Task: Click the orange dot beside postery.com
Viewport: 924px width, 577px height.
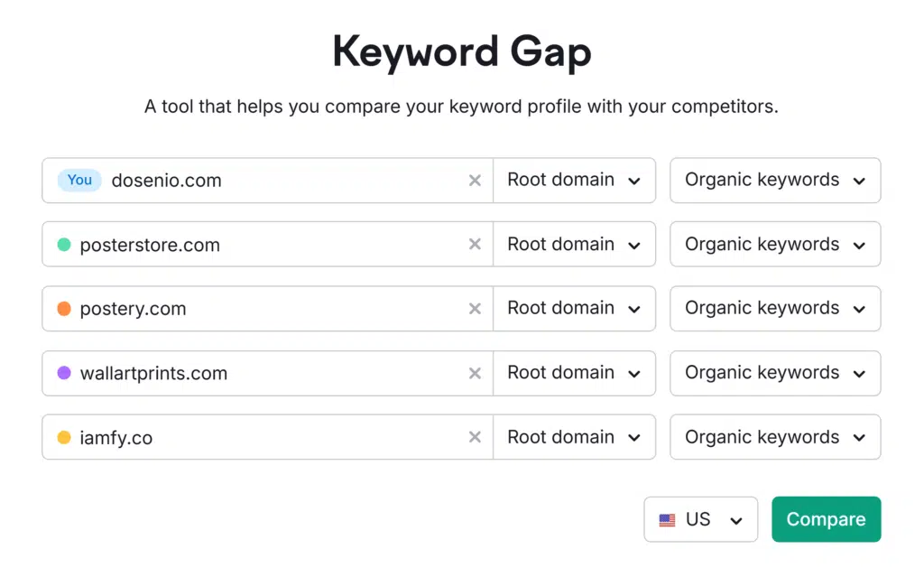Action: pos(64,309)
